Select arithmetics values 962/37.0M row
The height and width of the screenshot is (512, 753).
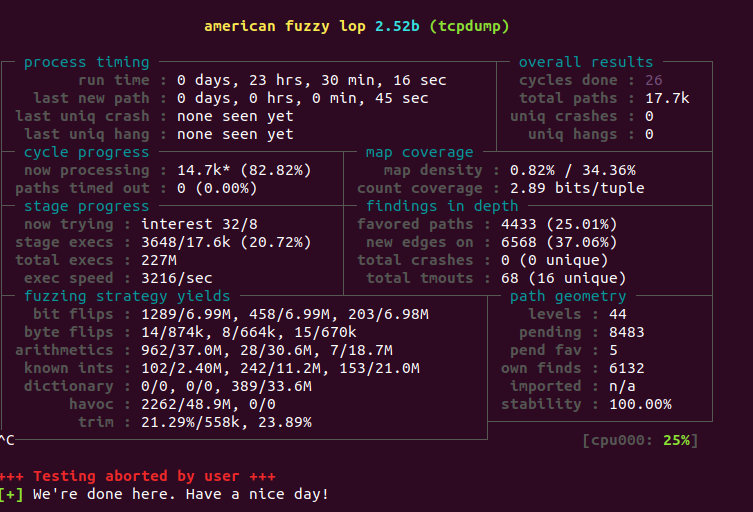click(x=267, y=350)
